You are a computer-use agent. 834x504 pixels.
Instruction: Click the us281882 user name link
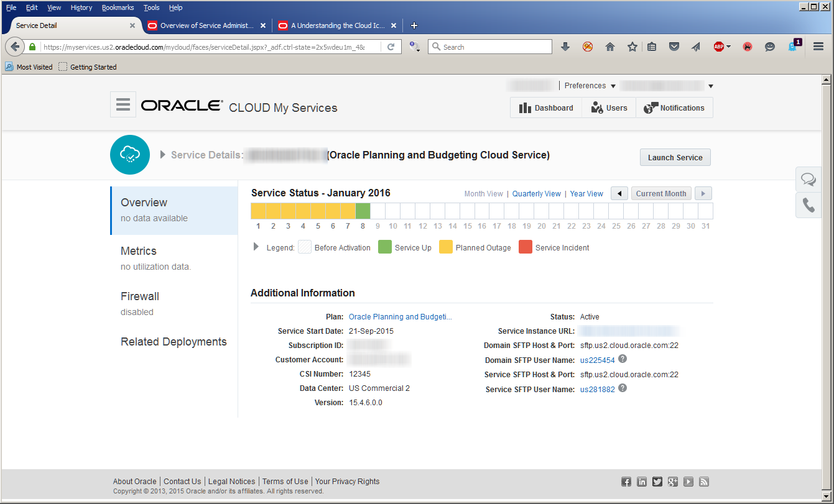tap(598, 390)
